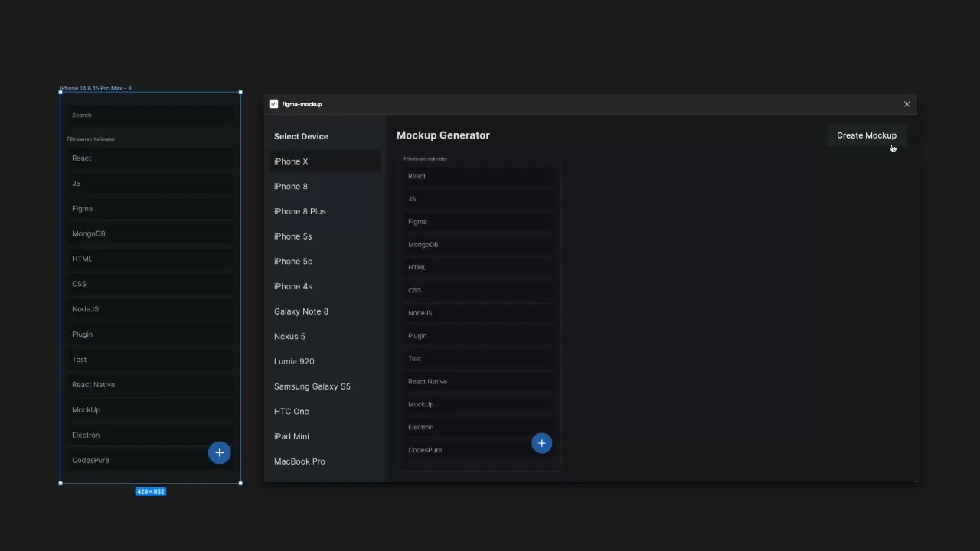Click Electron row in canvas frame
The height and width of the screenshot is (551, 980).
coord(150,435)
